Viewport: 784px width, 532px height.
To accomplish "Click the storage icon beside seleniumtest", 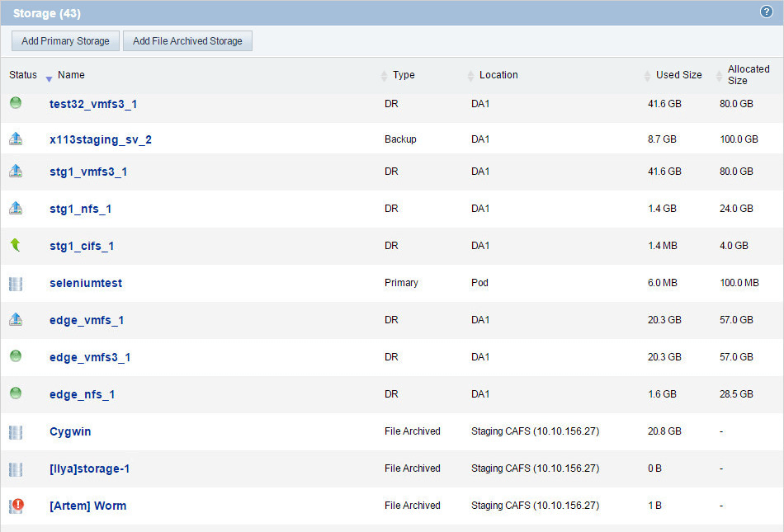I will tap(16, 283).
